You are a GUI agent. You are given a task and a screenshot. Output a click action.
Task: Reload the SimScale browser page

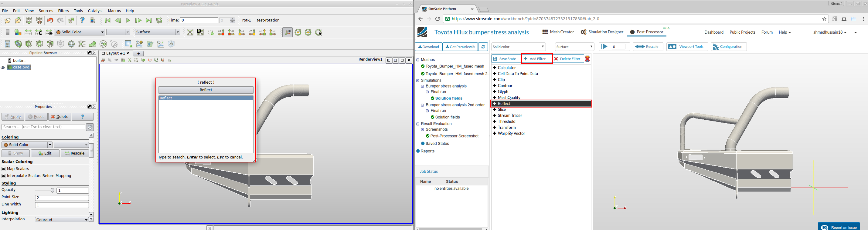pyautogui.click(x=437, y=19)
